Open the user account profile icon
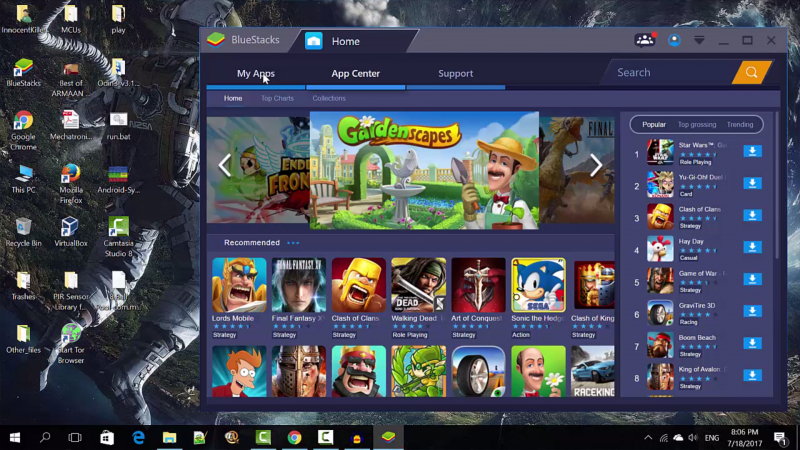The width and height of the screenshot is (800, 450). 674,40
